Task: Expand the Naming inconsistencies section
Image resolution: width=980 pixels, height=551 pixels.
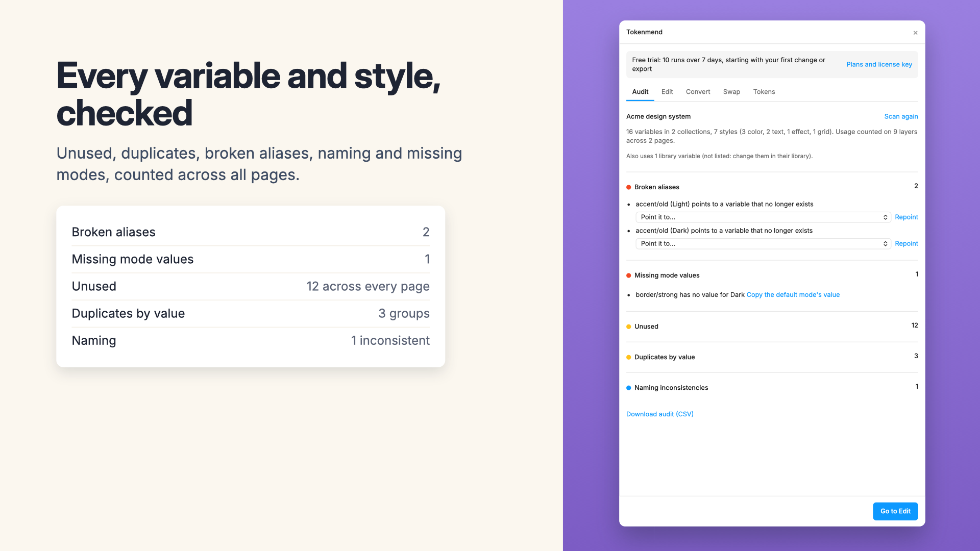Action: (772, 388)
